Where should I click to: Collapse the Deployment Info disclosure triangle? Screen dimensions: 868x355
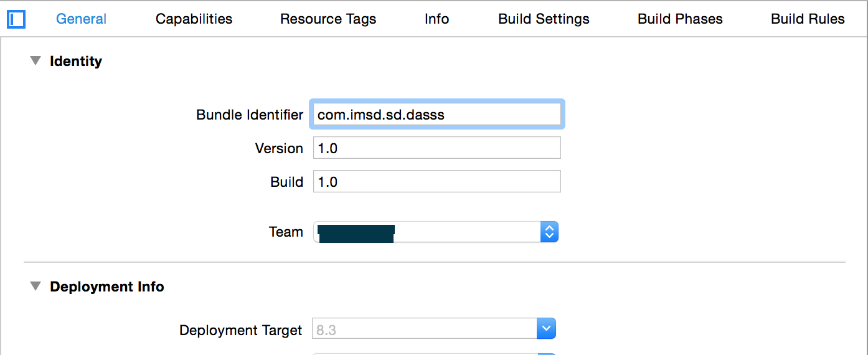(x=35, y=286)
